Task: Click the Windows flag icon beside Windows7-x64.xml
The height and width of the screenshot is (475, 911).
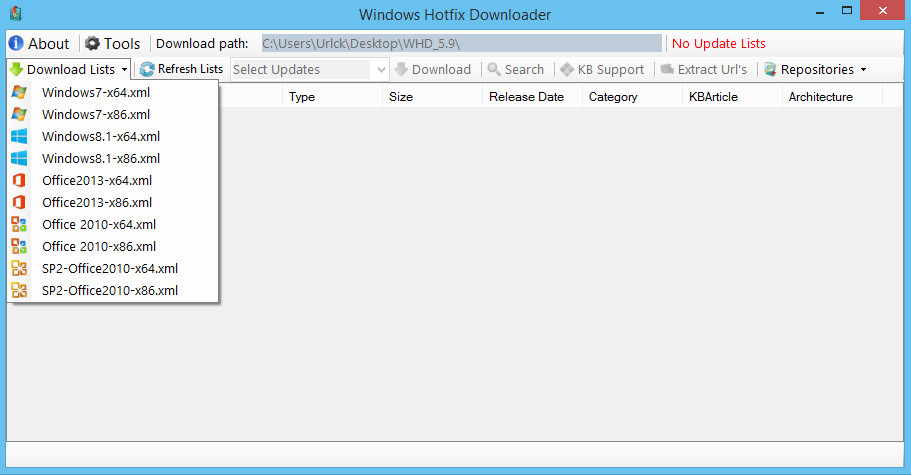Action: point(19,92)
